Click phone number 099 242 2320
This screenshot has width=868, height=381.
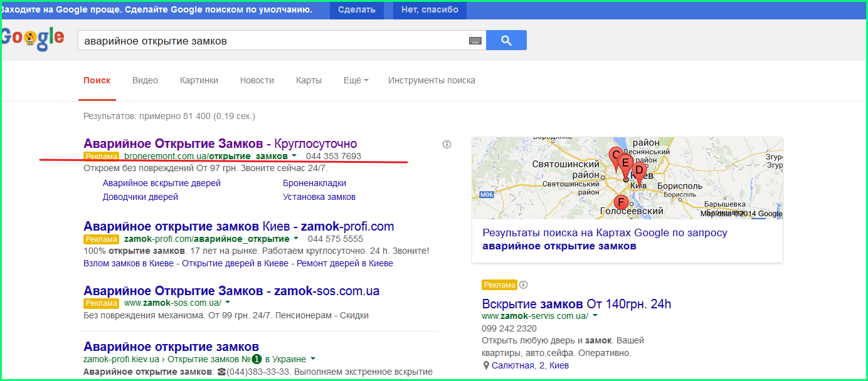pos(509,328)
